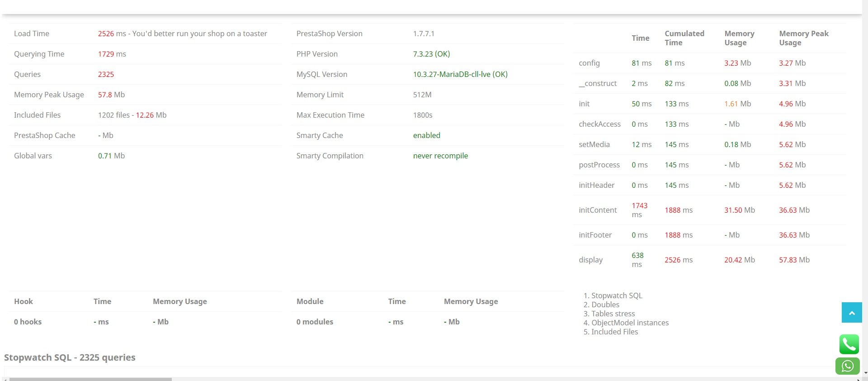Open the green phone call icon
This screenshot has height=381, width=868.
pos(849,344)
